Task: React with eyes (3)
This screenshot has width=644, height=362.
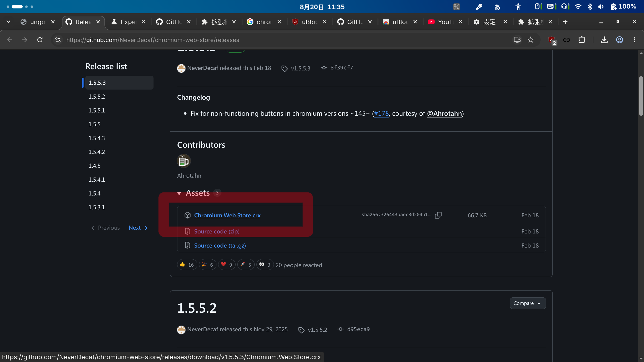Action: click(x=265, y=265)
